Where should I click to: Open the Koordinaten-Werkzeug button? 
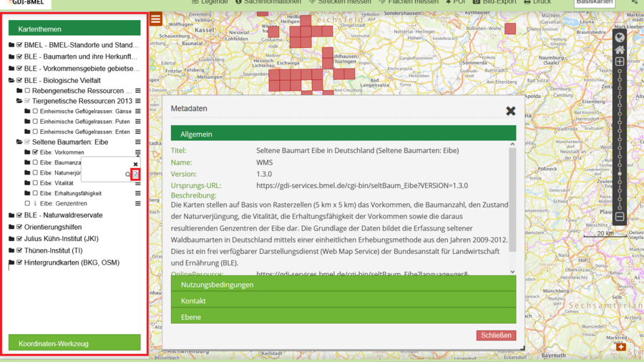[x=74, y=343]
